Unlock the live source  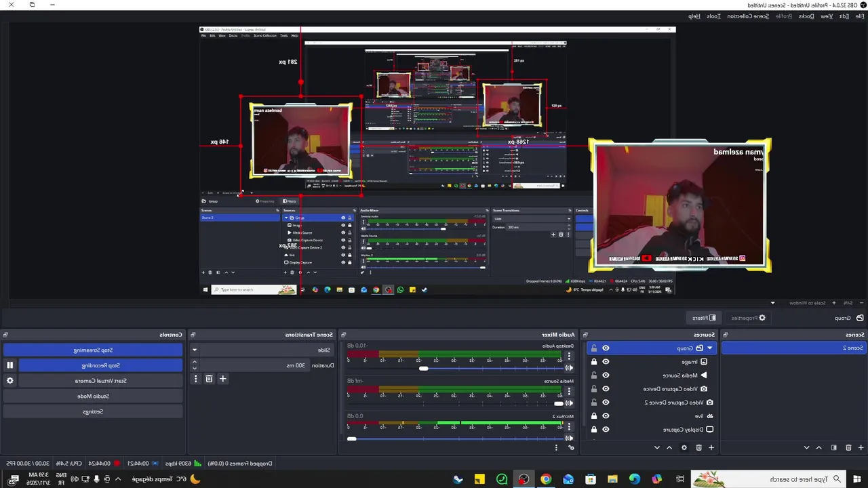(594, 416)
